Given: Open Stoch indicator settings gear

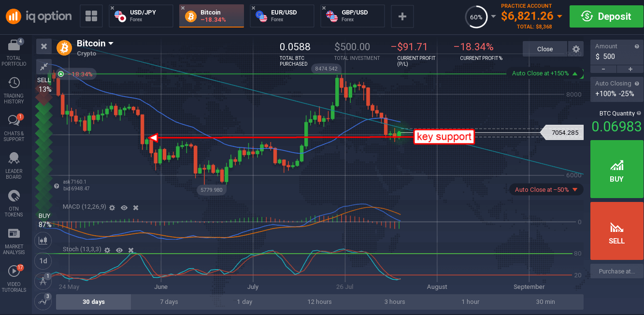Looking at the screenshot, I should point(107,250).
